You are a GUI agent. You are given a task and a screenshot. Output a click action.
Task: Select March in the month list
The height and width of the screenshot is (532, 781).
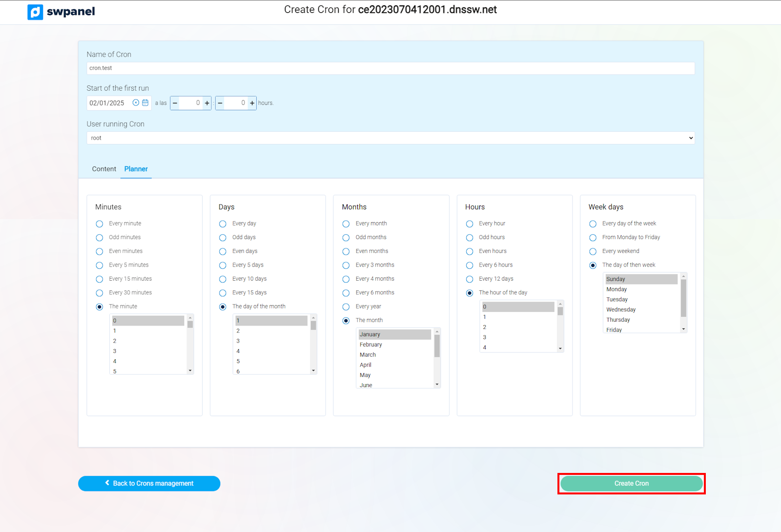(x=368, y=355)
